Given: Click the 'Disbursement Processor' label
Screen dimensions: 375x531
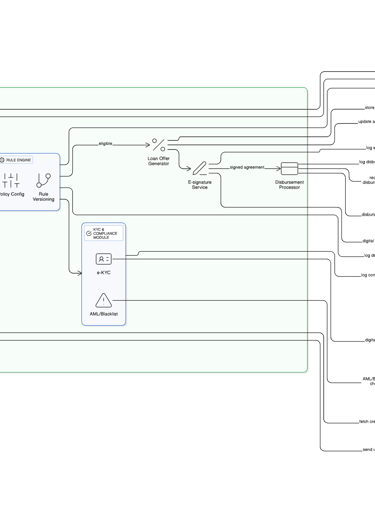Looking at the screenshot, I should point(289,185).
